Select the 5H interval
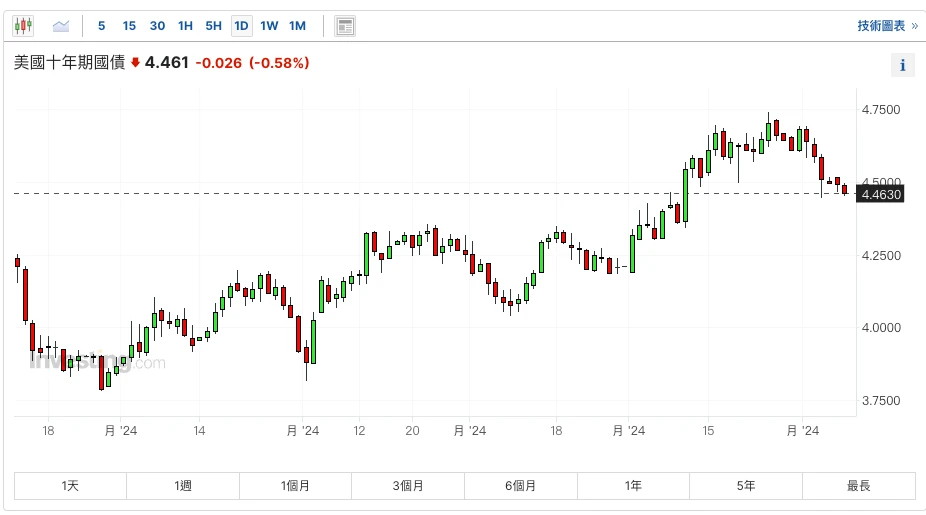The height and width of the screenshot is (515, 926). 213,26
